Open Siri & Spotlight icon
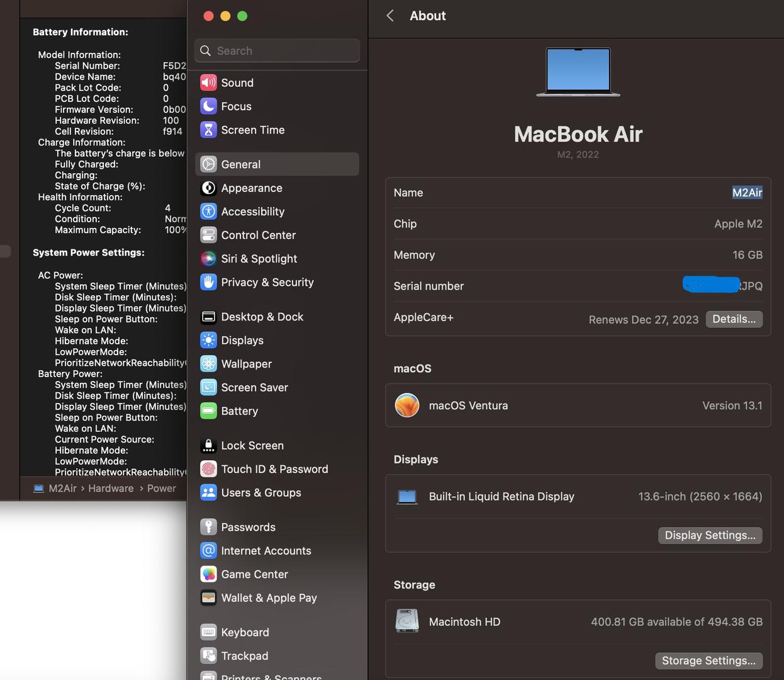This screenshot has width=784, height=680. (208, 259)
